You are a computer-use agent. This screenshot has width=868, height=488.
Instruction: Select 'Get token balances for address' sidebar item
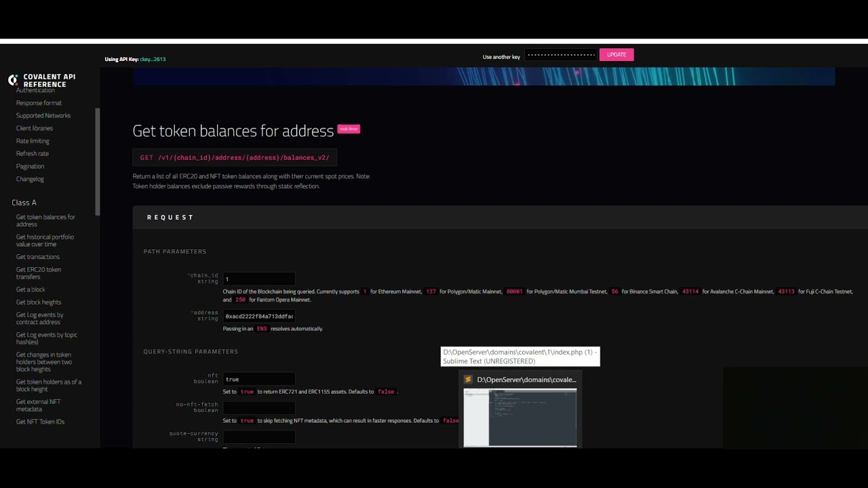coord(45,220)
